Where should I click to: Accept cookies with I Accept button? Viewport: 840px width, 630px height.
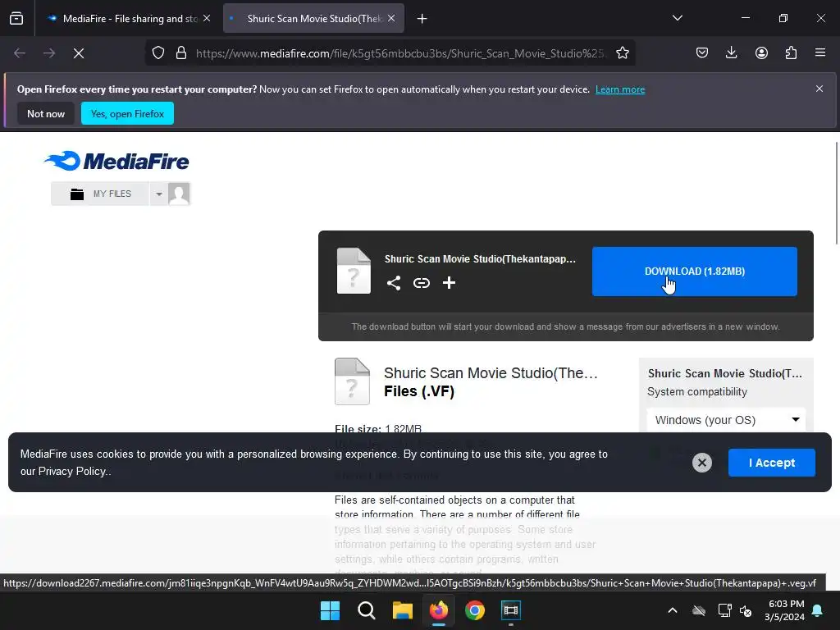pos(771,463)
